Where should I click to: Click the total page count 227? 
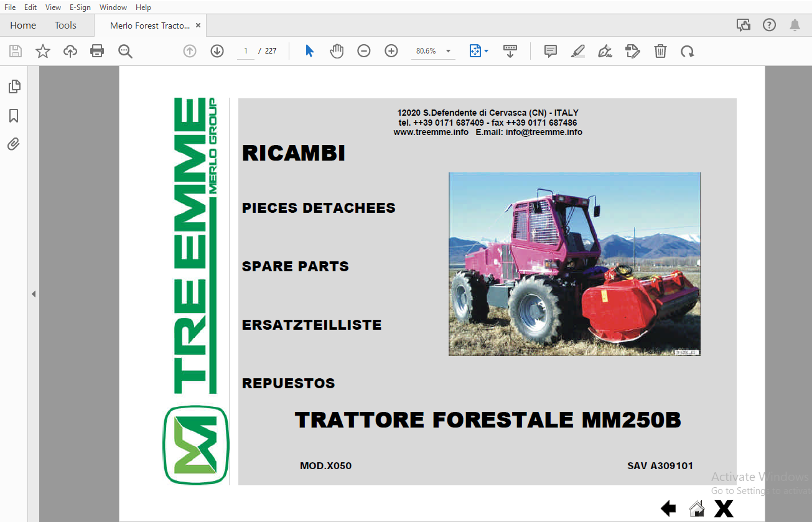[271, 51]
